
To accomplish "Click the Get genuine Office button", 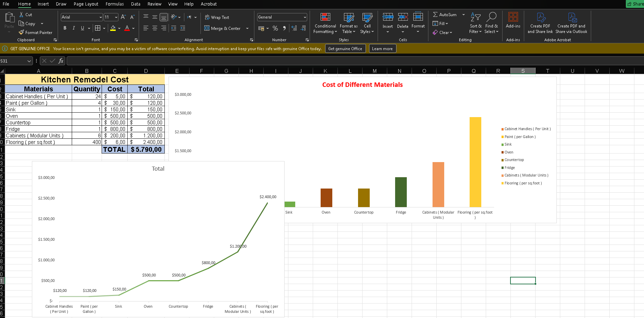I will point(345,49).
